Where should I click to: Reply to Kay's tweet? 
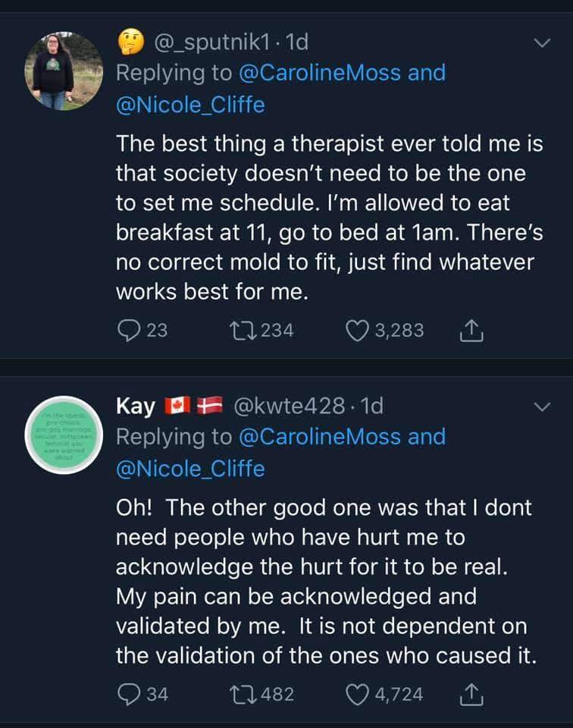(x=128, y=693)
